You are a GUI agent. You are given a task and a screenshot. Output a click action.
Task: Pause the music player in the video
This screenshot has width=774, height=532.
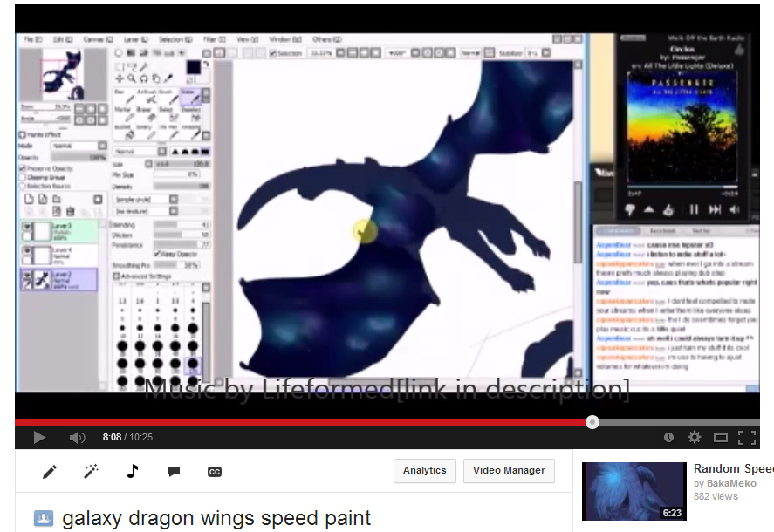694,209
